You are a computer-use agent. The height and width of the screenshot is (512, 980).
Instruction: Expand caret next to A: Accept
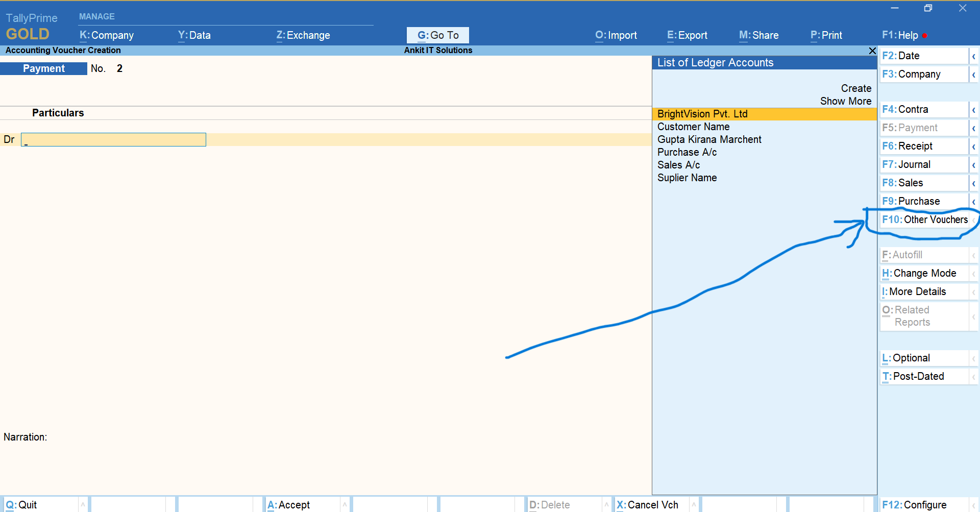point(345,504)
